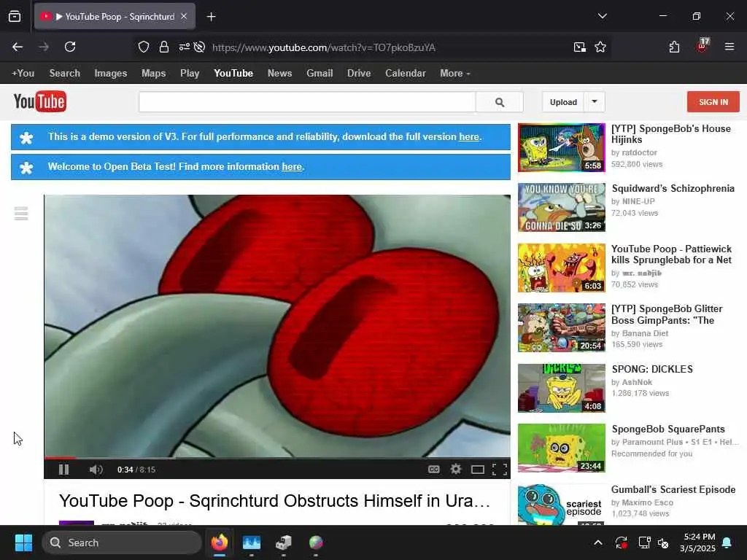This screenshot has width=747, height=560.
Task: Open the notifications bell in taskbar
Action: (727, 542)
